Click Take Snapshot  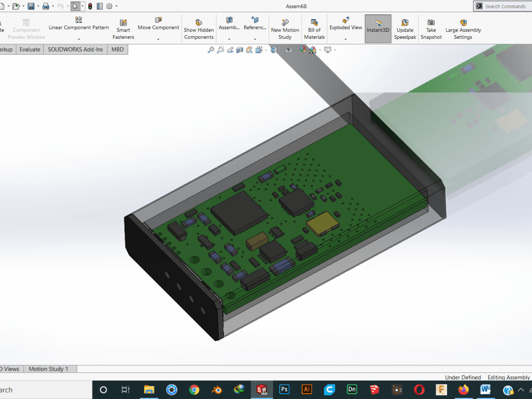tap(431, 29)
